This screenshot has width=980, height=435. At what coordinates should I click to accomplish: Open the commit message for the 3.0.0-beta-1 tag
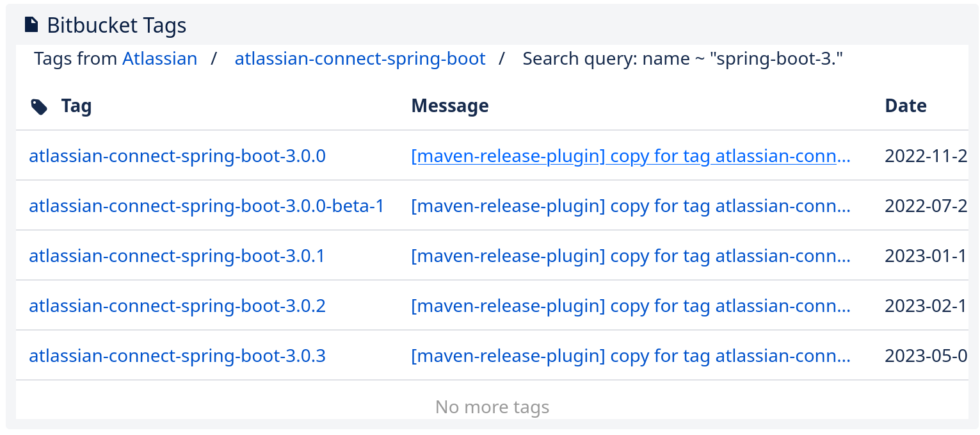tap(631, 206)
